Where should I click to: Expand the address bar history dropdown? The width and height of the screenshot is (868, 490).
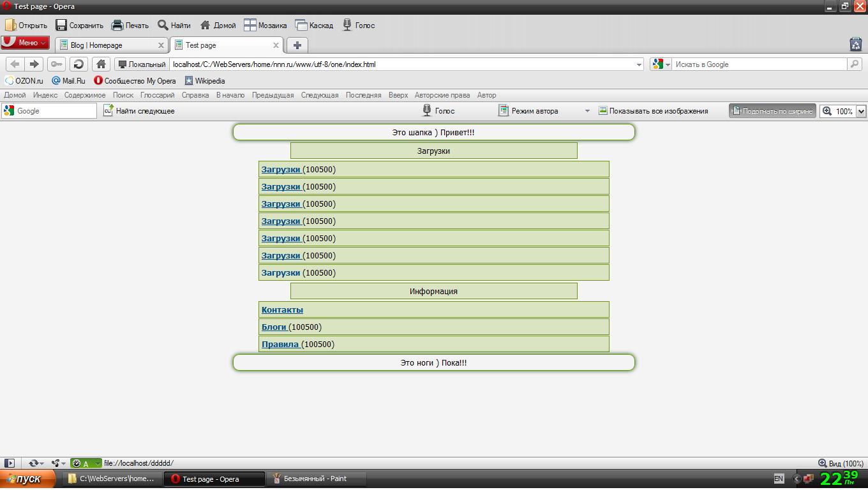tap(639, 64)
